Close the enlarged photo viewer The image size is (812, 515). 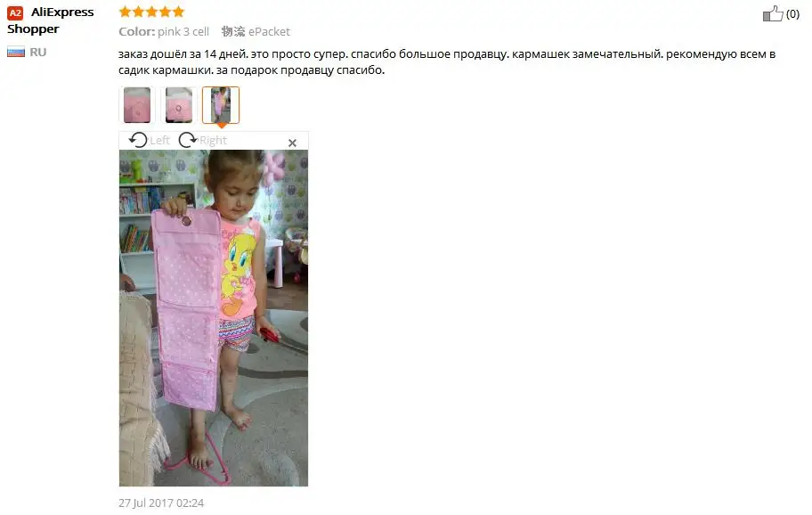pyautogui.click(x=292, y=143)
